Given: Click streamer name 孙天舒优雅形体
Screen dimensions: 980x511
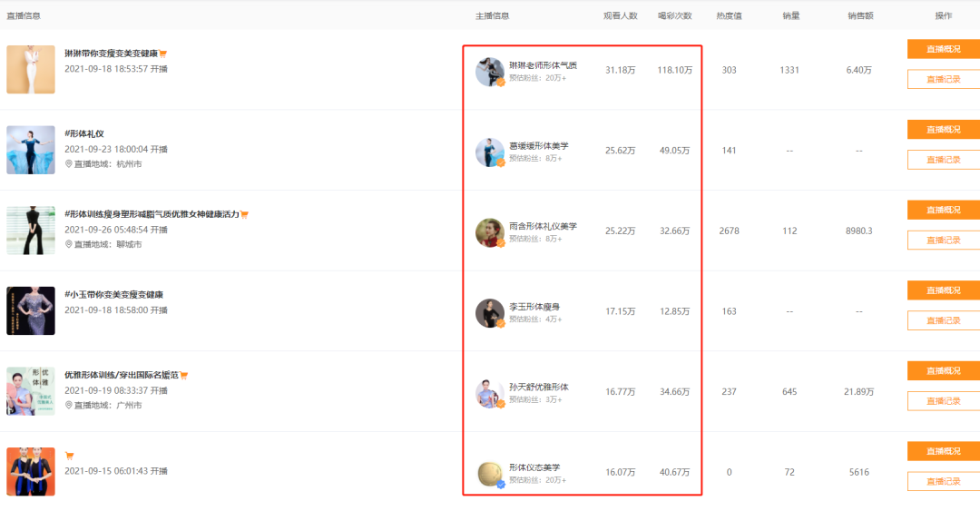Looking at the screenshot, I should coord(539,388).
